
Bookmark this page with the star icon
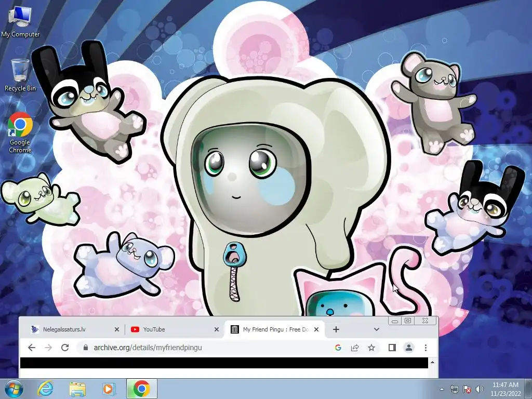pyautogui.click(x=371, y=348)
